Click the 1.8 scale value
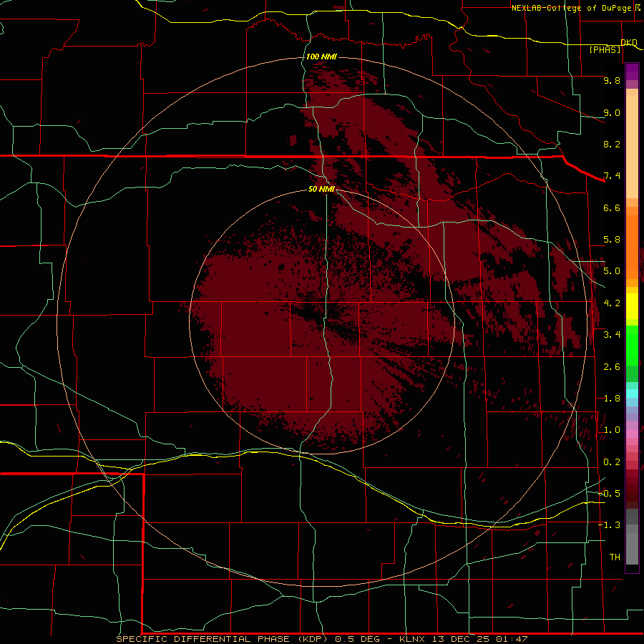This screenshot has width=644, height=644. point(612,399)
